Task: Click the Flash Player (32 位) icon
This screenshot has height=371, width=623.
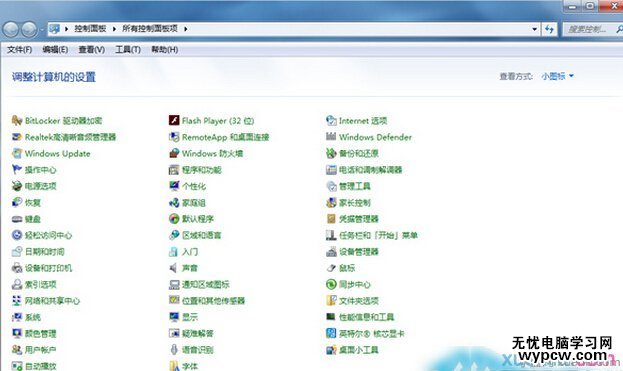Action: [x=174, y=120]
